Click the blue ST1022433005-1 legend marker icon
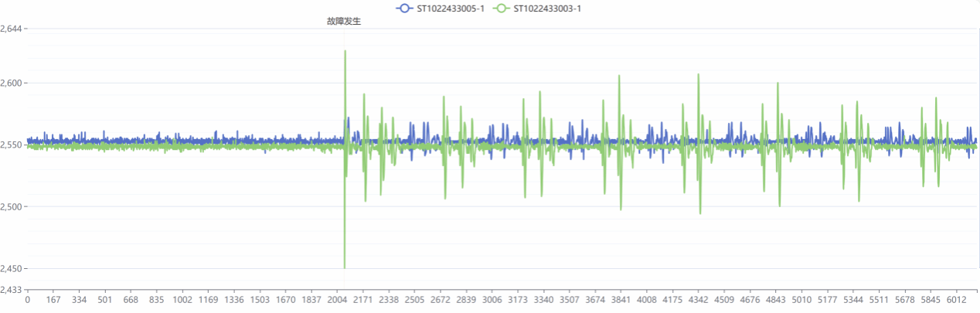 (x=403, y=8)
